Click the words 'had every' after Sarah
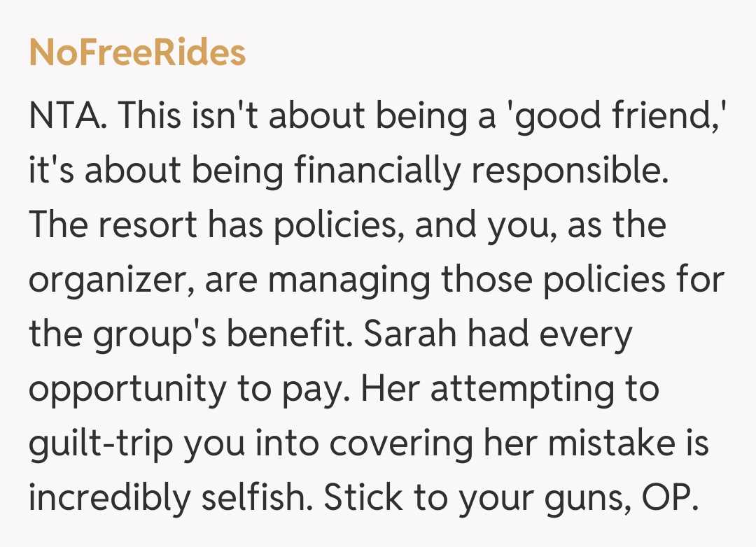The image size is (756, 547). (x=550, y=334)
